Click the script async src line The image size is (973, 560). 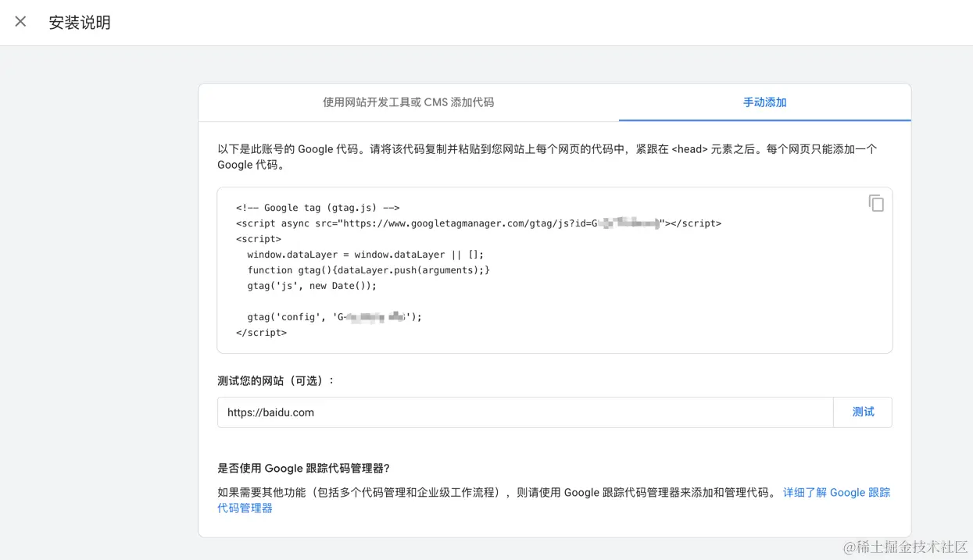[x=478, y=223]
